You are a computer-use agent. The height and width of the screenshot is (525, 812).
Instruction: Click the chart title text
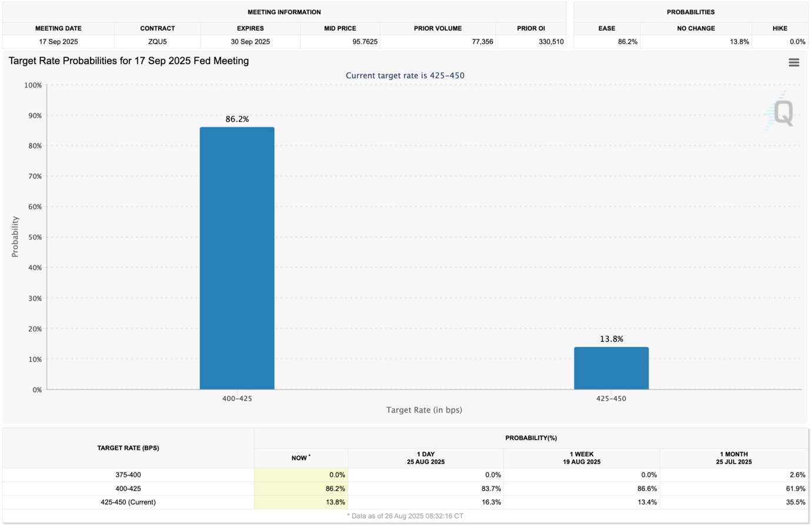pyautogui.click(x=127, y=61)
